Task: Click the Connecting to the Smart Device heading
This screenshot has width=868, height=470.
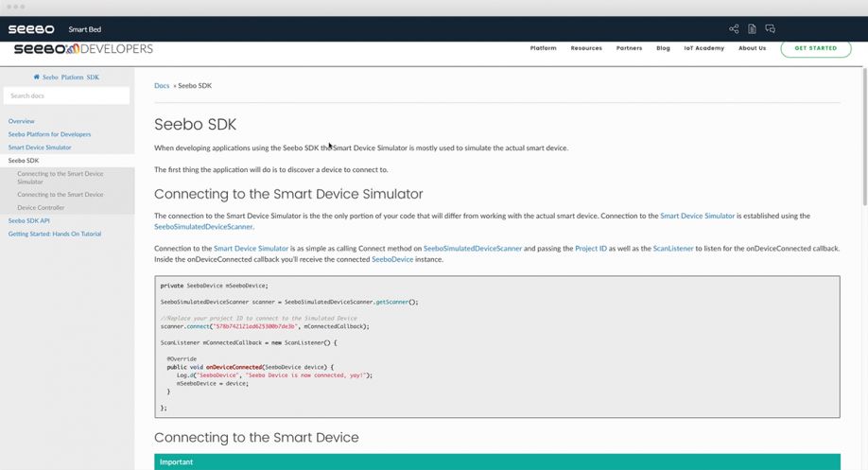Action: point(256,437)
